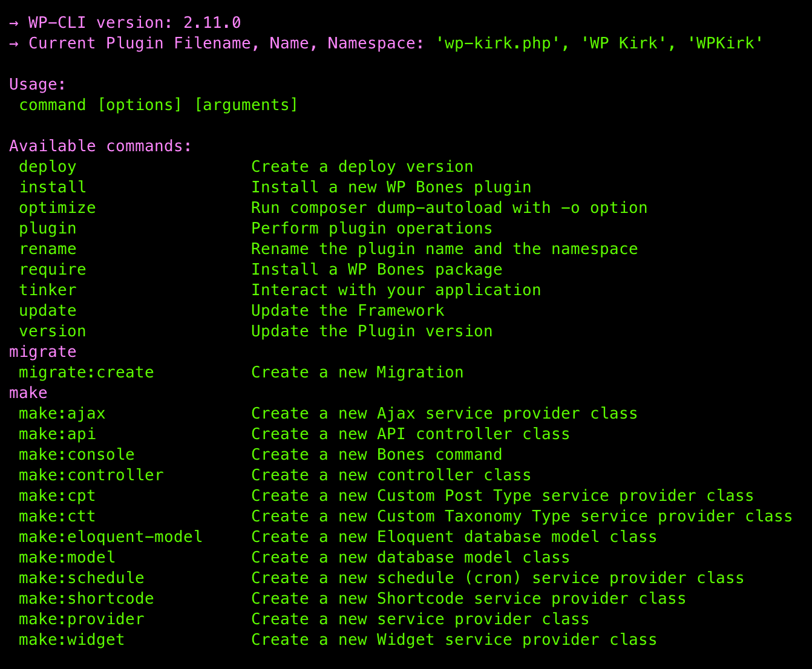The width and height of the screenshot is (812, 669).
Task: Click the 'install' command in the list
Action: point(53,188)
